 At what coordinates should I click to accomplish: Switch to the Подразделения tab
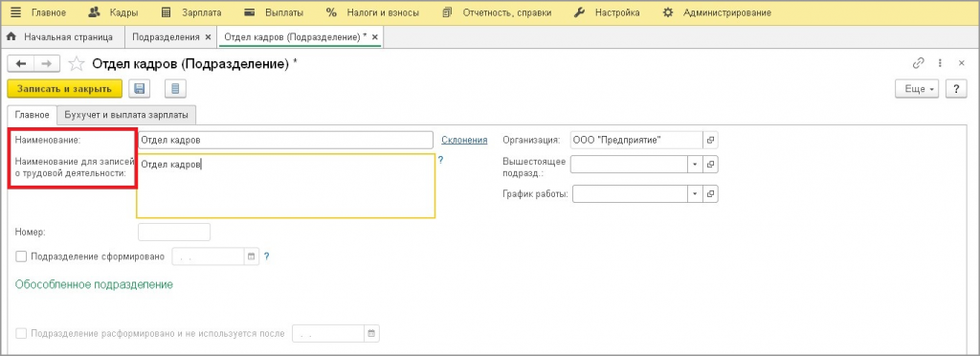click(x=166, y=37)
